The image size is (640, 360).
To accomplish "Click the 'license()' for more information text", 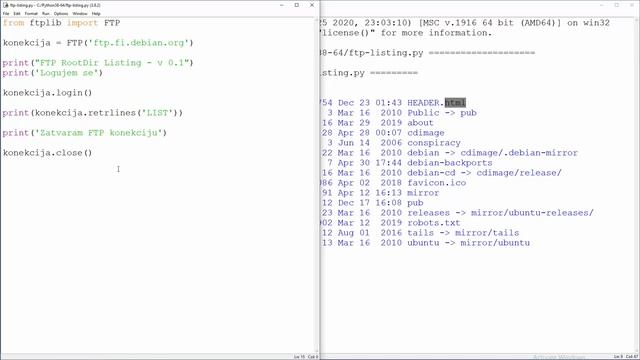I will point(407,33).
